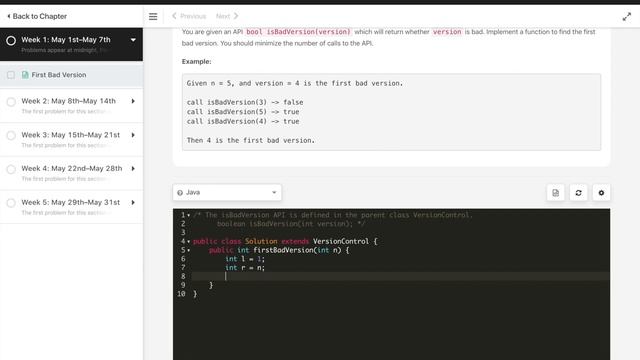Viewport: 640px width, 360px height.
Task: Expand the Week 4: May 22nd–May 28th section
Action: point(133,169)
